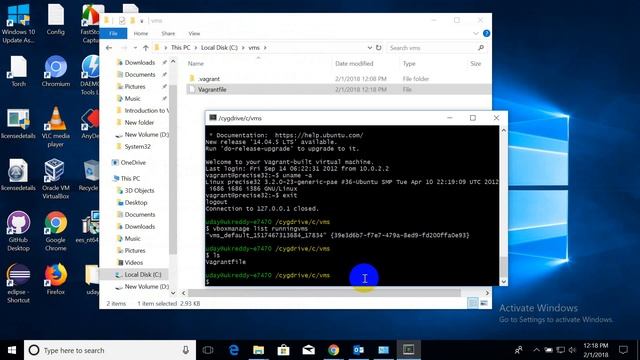
Task: Click terminal vertical scrollbar down arrow
Action: pyautogui.click(x=503, y=281)
